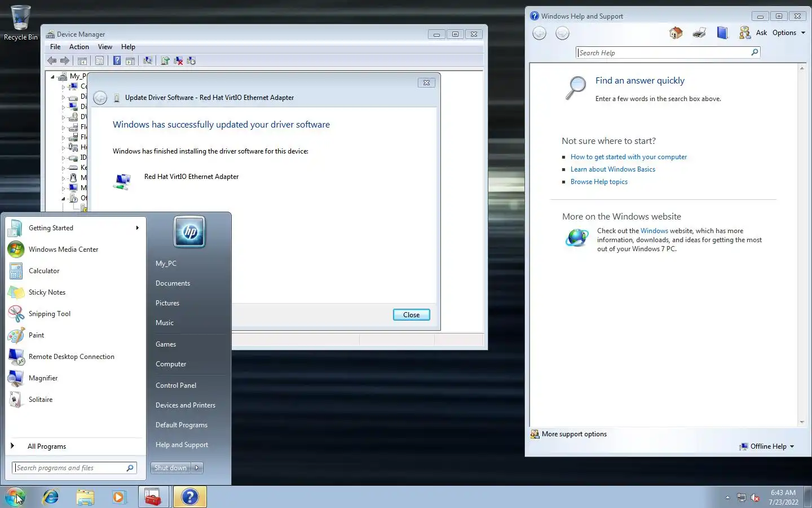Click the back arrow in Update Driver Software dialog

[100, 98]
